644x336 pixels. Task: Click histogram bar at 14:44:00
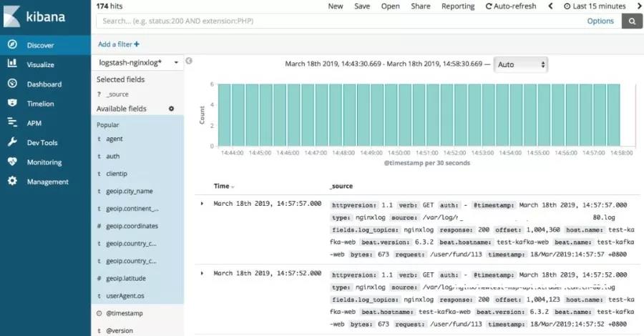tap(238, 115)
